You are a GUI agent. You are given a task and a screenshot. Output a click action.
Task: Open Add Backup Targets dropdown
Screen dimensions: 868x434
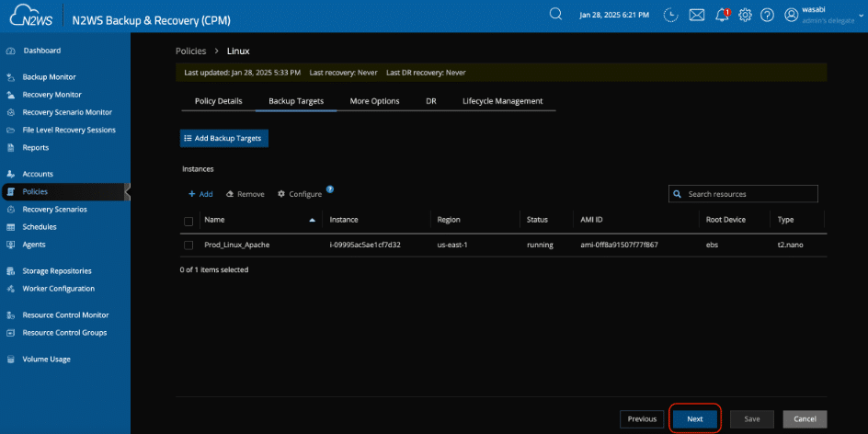[x=223, y=138]
